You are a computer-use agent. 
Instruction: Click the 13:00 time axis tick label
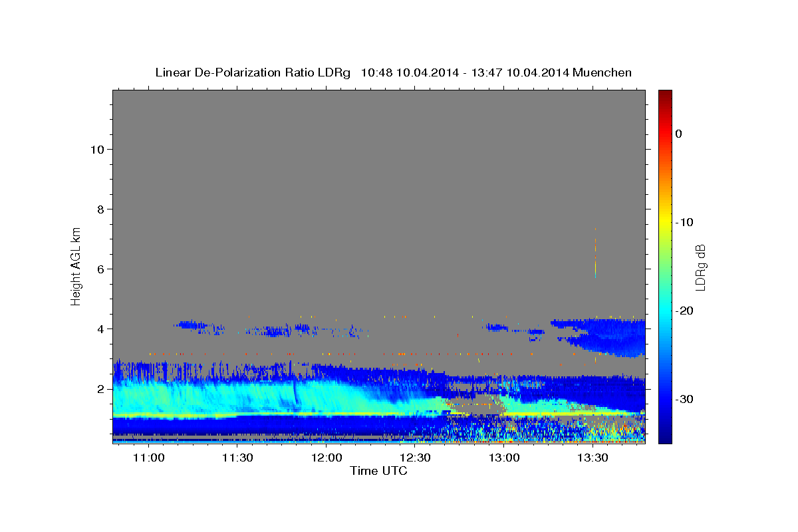click(x=504, y=458)
